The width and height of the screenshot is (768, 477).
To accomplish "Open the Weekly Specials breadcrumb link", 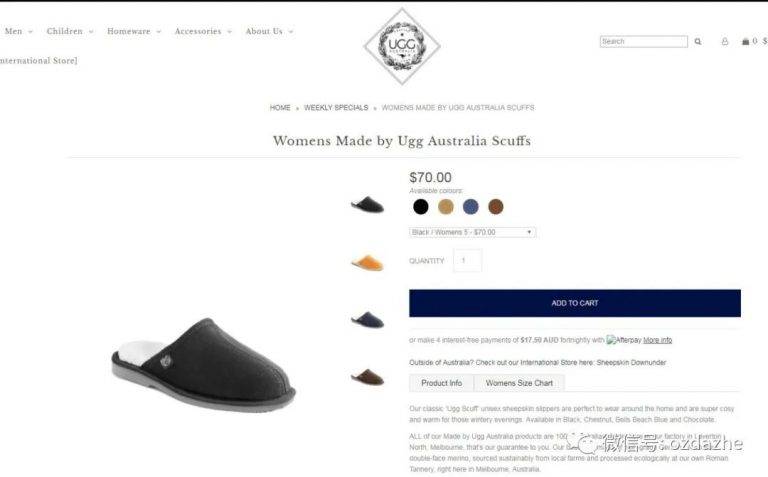I will (336, 107).
